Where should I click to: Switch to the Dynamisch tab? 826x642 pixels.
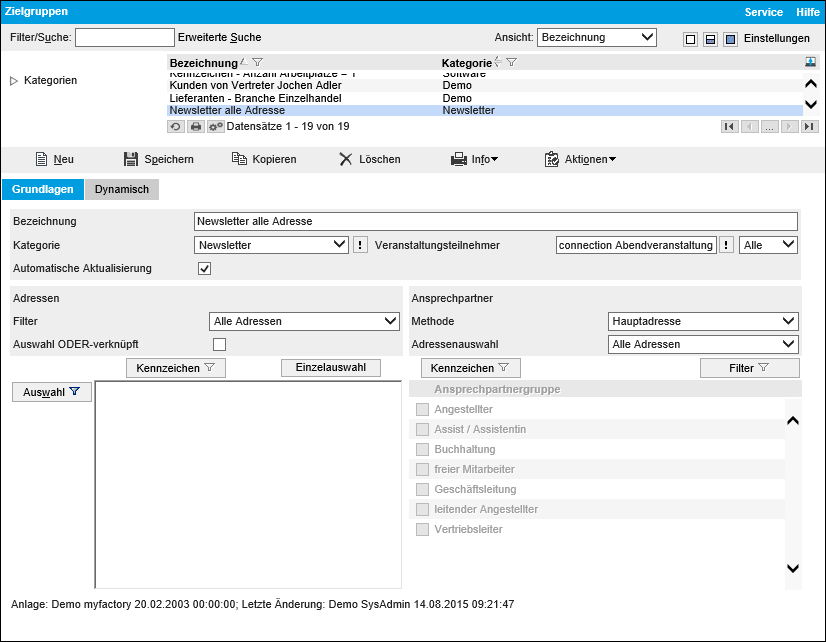[122, 190]
